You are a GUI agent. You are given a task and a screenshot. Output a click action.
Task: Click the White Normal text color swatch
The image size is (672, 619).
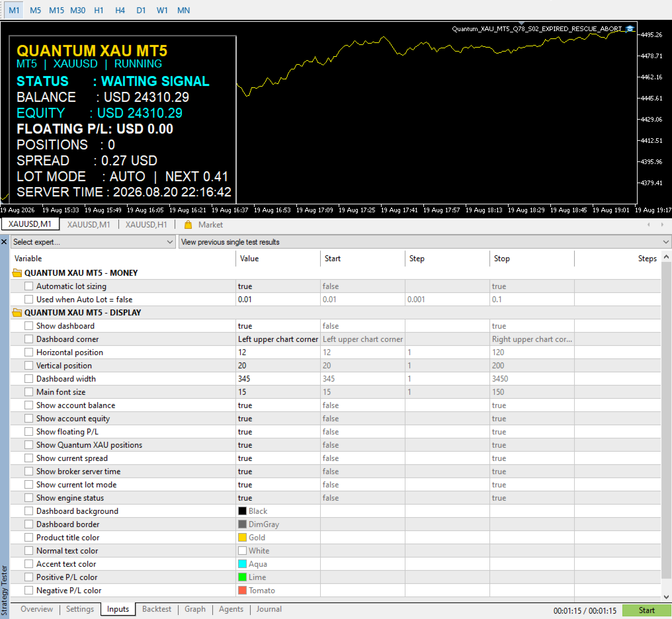point(242,551)
